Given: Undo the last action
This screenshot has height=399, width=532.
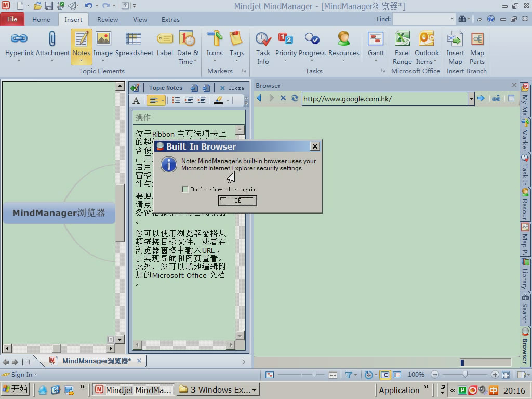Looking at the screenshot, I should (88, 6).
